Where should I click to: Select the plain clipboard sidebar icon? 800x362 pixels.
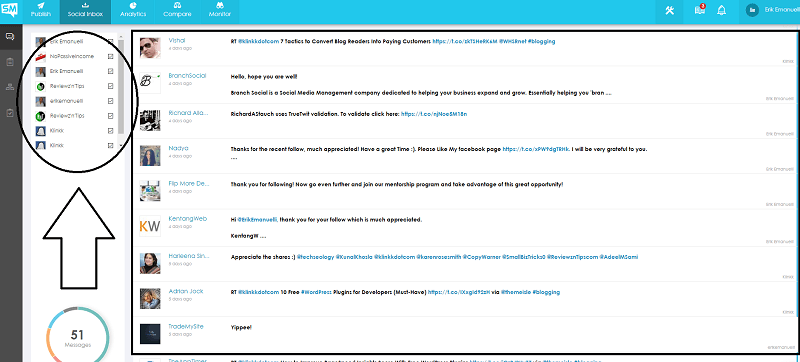[10, 62]
